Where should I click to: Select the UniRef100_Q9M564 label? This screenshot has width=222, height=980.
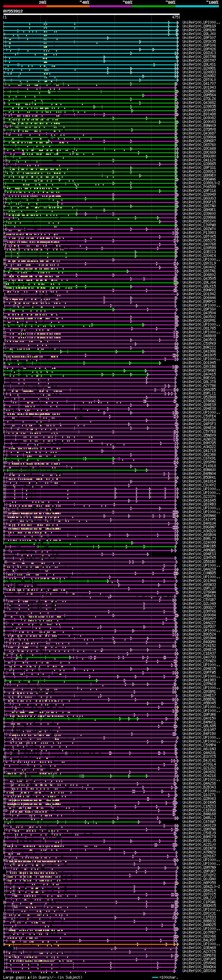coord(199,95)
